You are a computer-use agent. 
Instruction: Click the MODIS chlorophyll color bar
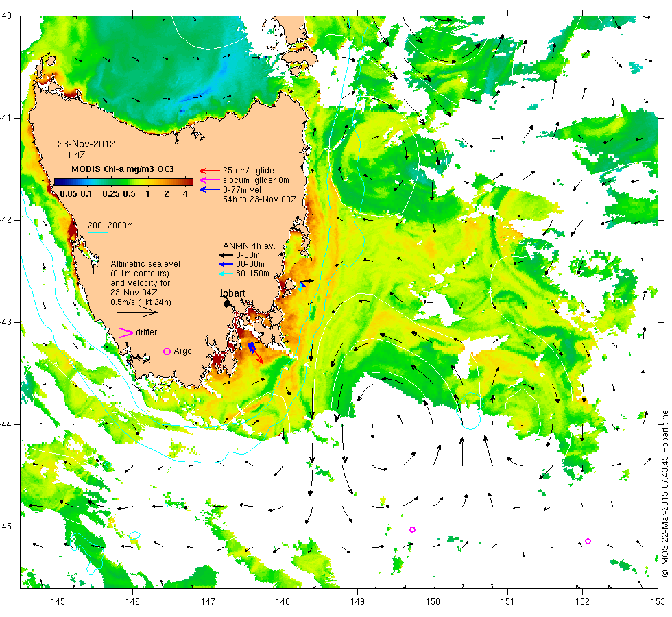(123, 182)
